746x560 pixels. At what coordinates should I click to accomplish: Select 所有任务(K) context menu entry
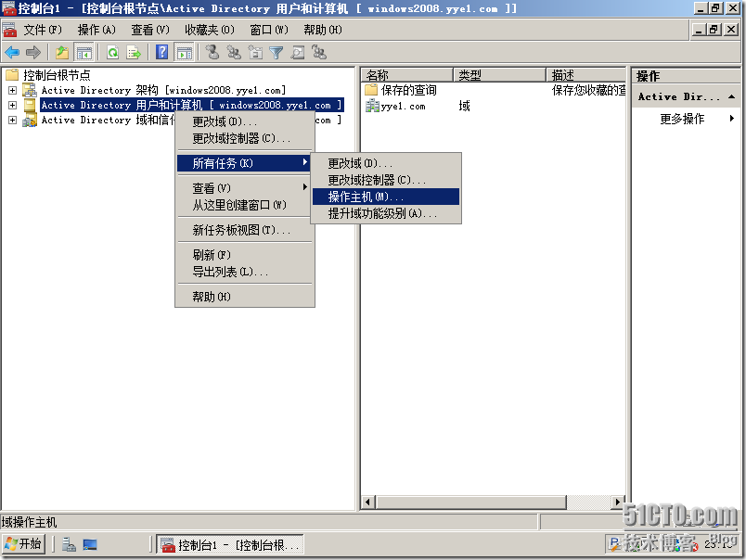pos(245,163)
